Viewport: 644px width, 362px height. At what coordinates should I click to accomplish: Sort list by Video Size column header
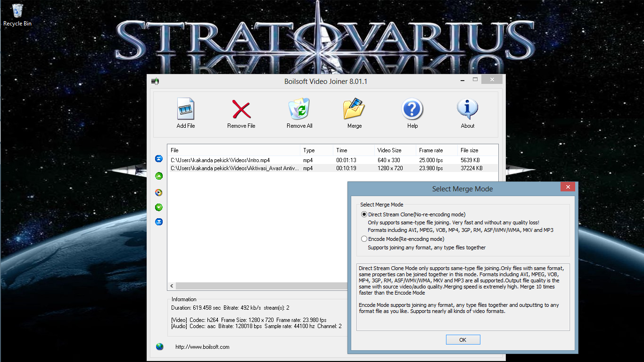(x=395, y=150)
